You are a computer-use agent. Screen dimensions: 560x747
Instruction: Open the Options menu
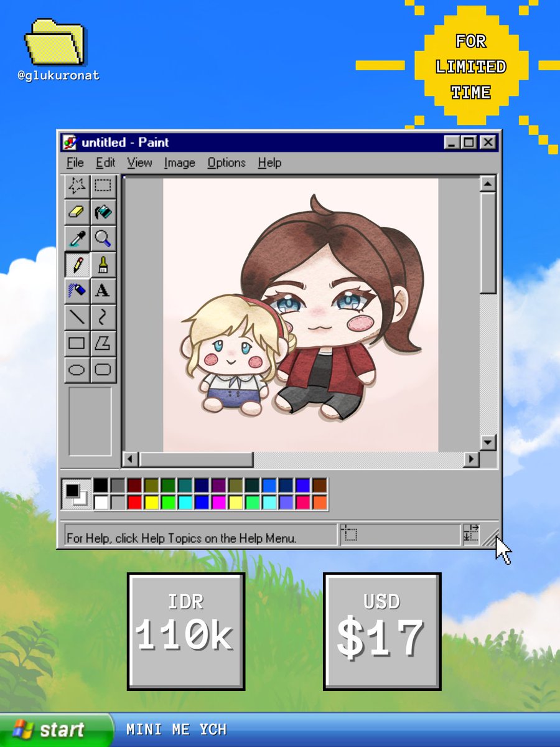(x=226, y=163)
